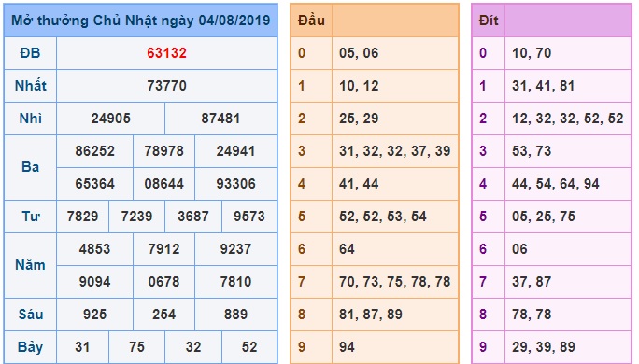
Task: Select Đầu values '81, 87, 89'
Action: [371, 315]
